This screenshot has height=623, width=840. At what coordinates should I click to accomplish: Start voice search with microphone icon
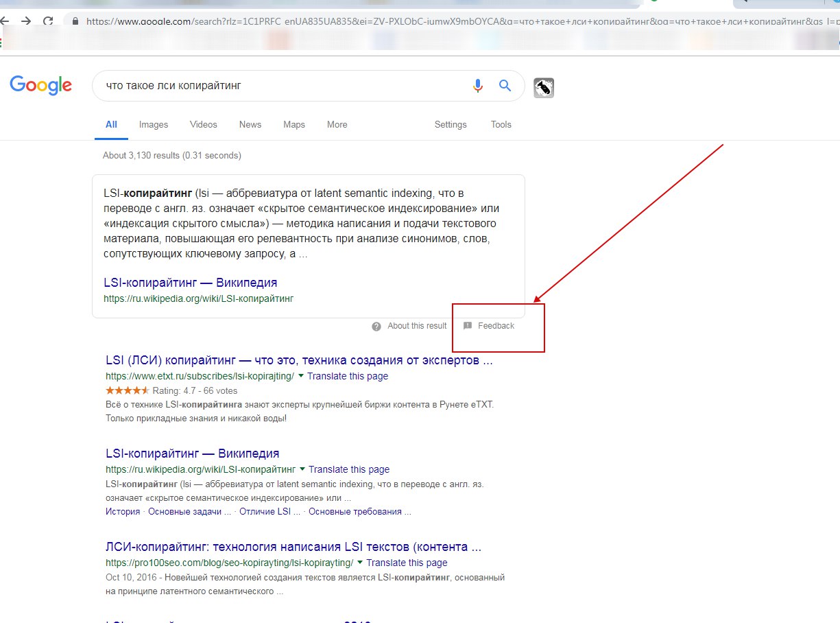[x=478, y=86]
